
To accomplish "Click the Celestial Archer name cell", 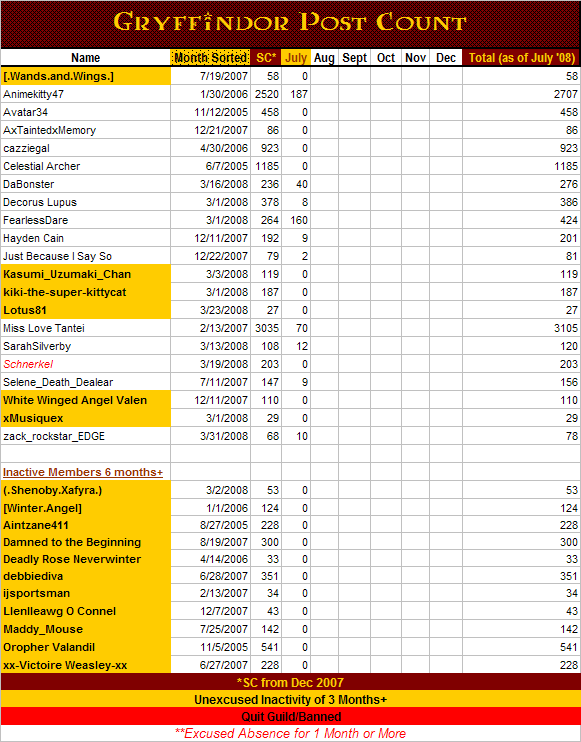I will click(x=86, y=166).
